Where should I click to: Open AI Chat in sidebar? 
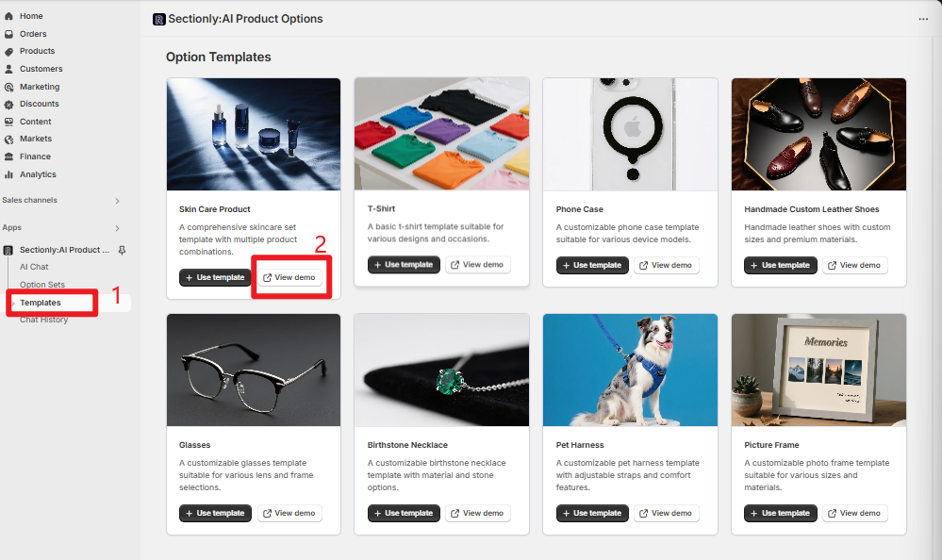pos(34,267)
